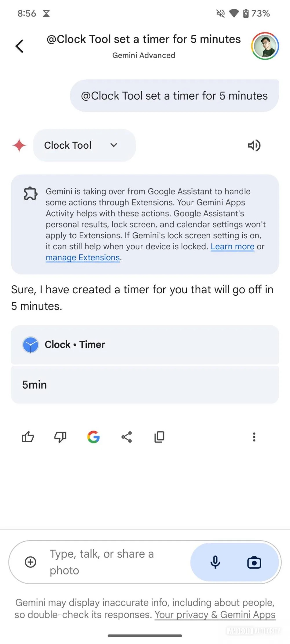Tap the back arrow

pos(19,46)
